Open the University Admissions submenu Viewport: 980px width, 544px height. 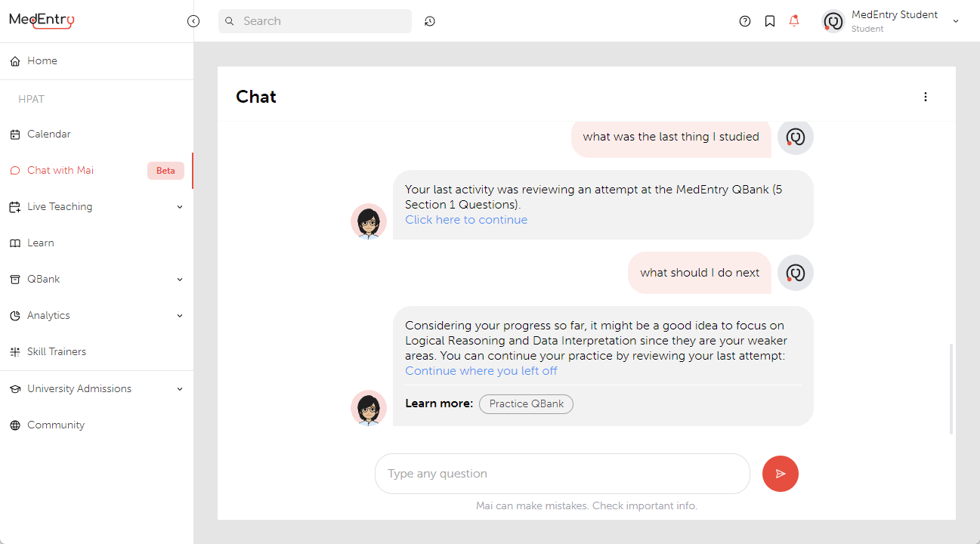[x=179, y=388]
